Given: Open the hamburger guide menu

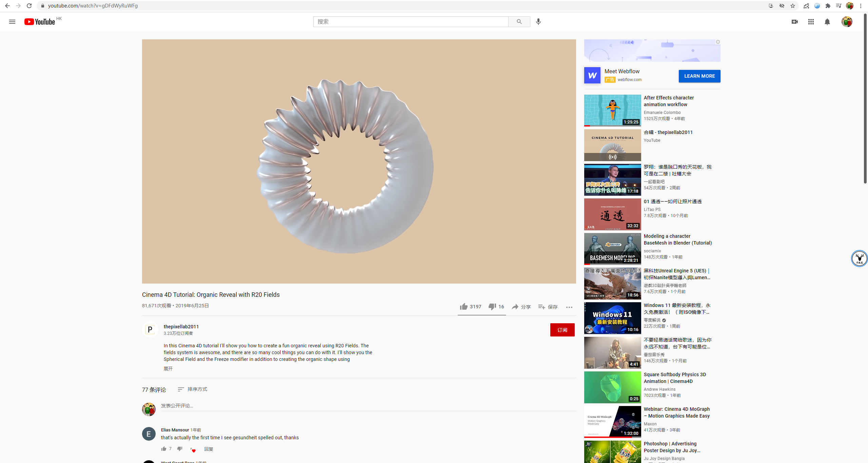Looking at the screenshot, I should (x=12, y=22).
